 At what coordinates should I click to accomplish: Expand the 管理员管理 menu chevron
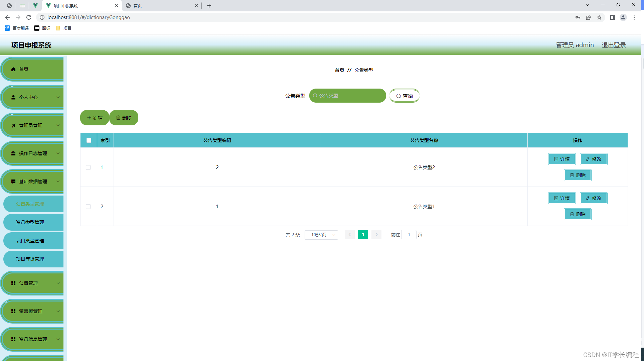pyautogui.click(x=58, y=125)
